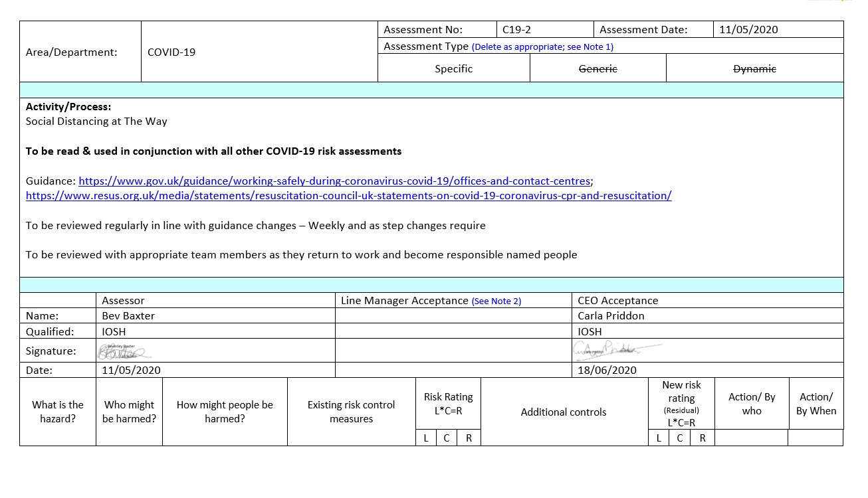
Task: Open the gov.uk working safely guidance link
Action: 334,181
